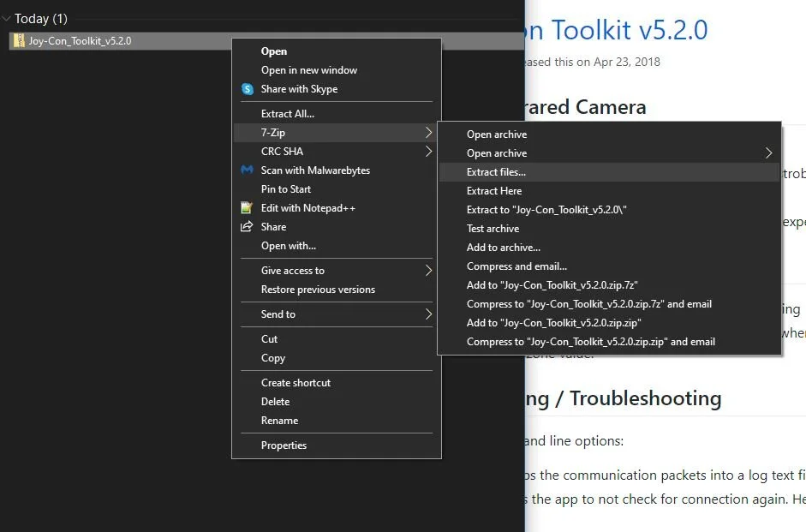This screenshot has height=532, width=806.
Task: Choose Restore previous versions
Action: [337, 290]
